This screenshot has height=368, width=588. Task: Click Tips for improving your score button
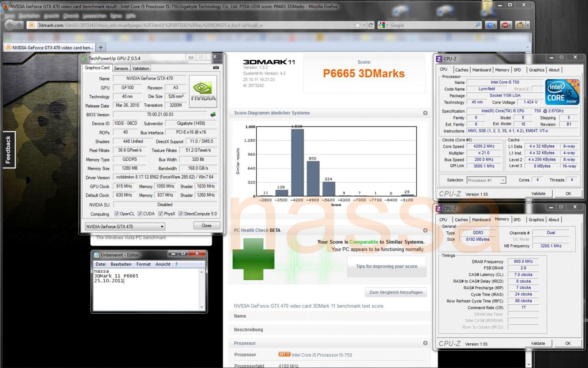click(x=386, y=266)
